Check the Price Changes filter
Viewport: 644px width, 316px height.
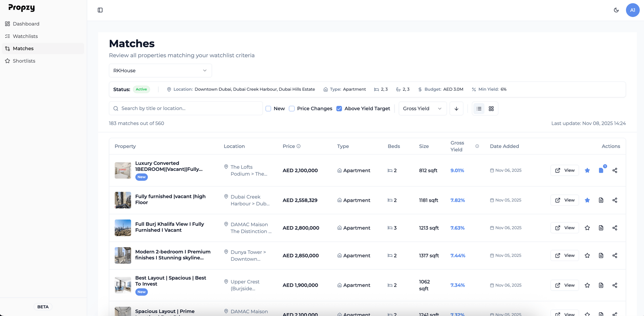click(292, 109)
